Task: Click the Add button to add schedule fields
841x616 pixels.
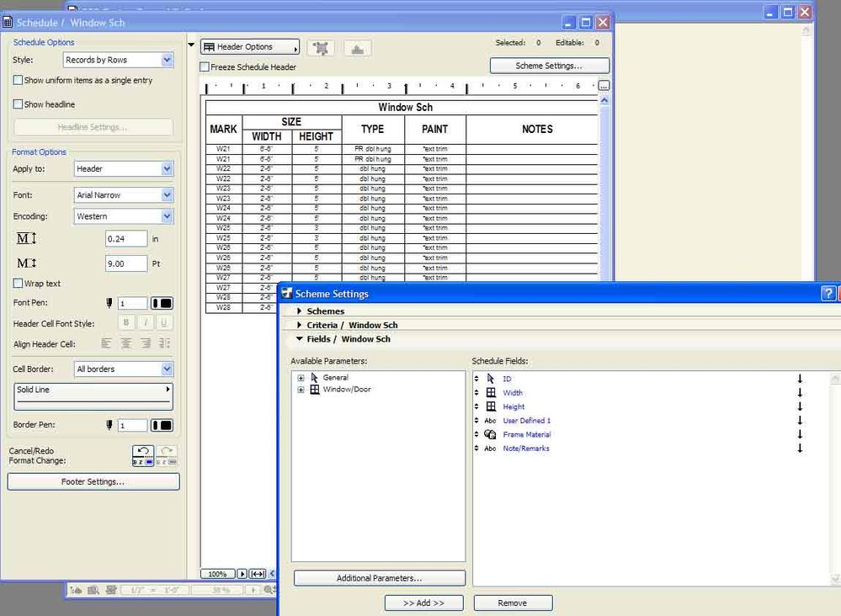Action: pos(423,603)
